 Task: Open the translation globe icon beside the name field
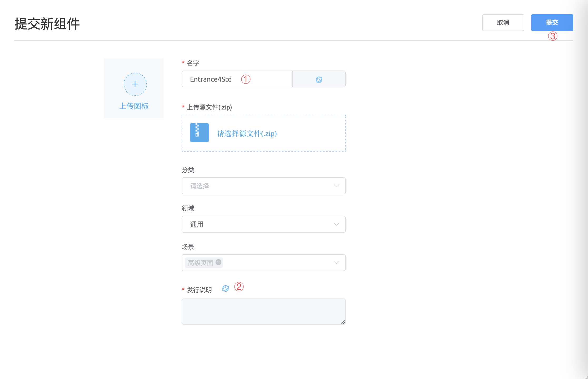319,79
